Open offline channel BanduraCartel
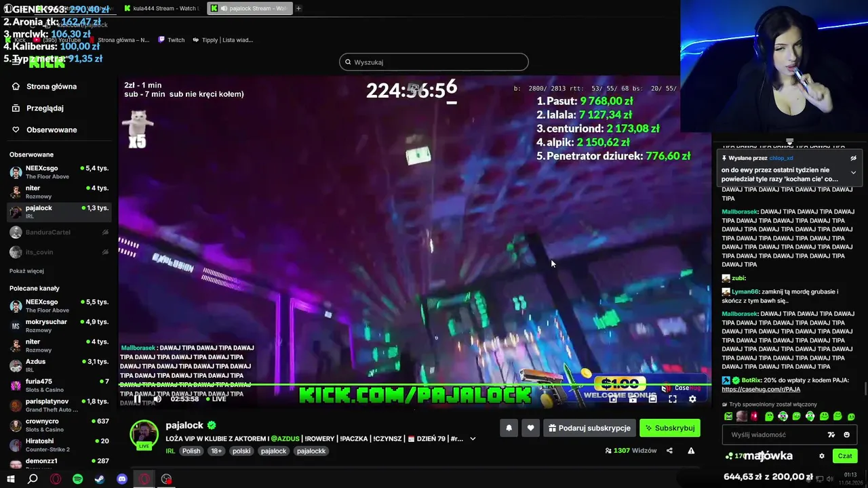The width and height of the screenshot is (868, 488). pyautogui.click(x=60, y=232)
